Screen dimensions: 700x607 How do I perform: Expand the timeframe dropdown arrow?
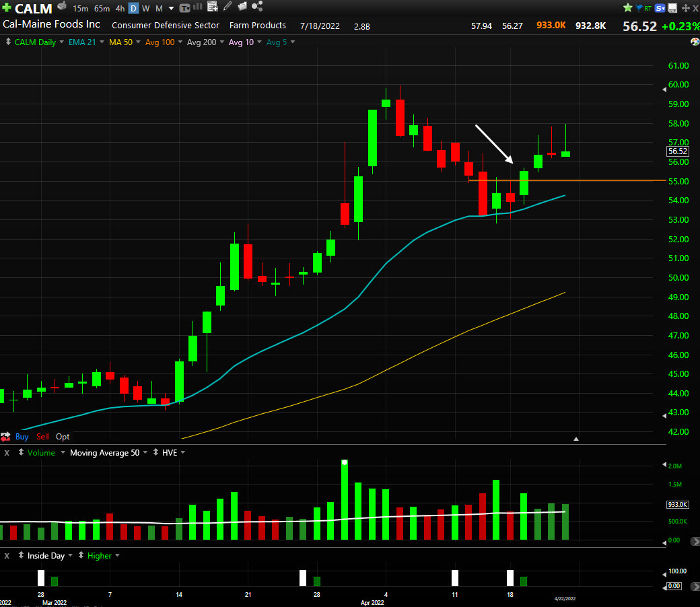coord(171,9)
